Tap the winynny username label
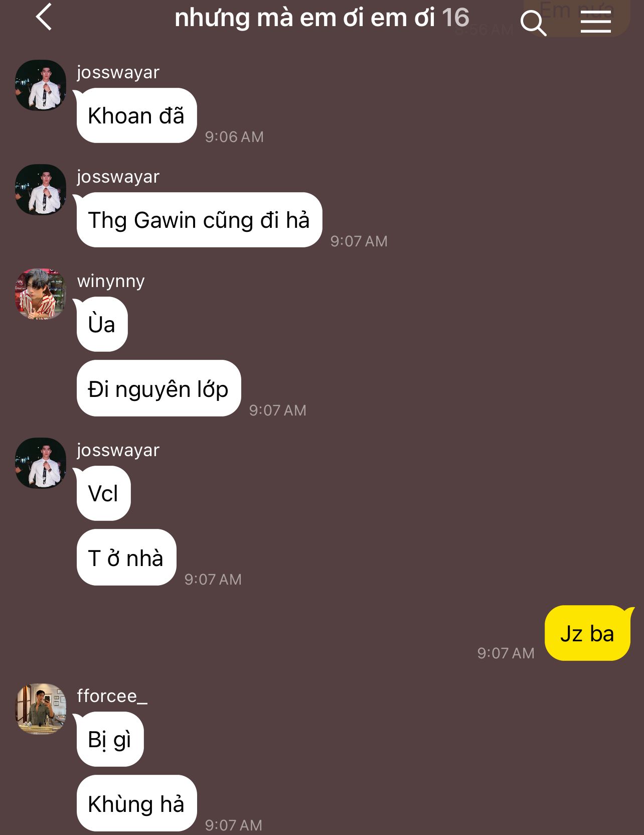644x835 pixels. [111, 281]
